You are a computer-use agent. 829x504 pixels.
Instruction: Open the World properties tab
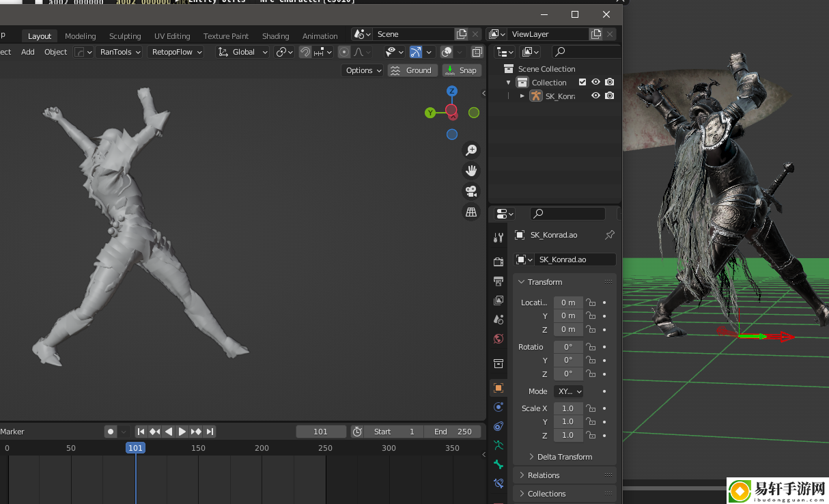tap(498, 339)
